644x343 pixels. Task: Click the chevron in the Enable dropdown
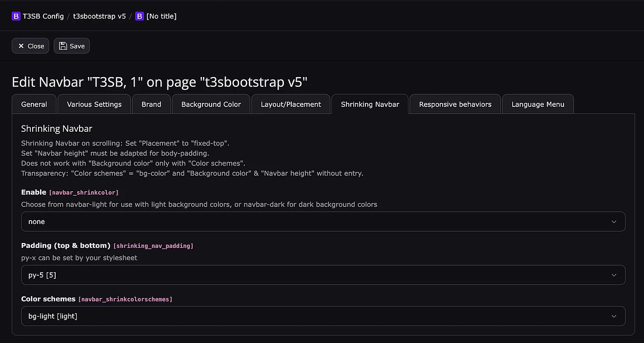coord(614,222)
